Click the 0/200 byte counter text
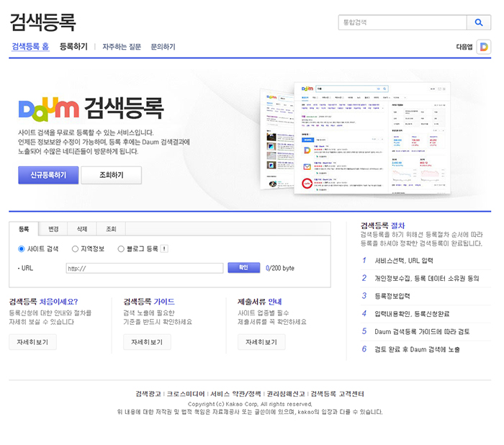This screenshot has height=445, width=504. 280,268
